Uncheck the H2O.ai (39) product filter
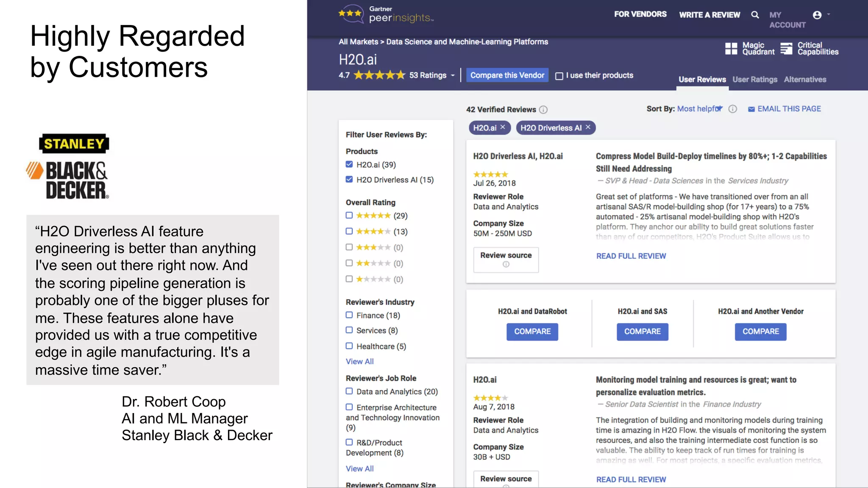 [x=349, y=164]
